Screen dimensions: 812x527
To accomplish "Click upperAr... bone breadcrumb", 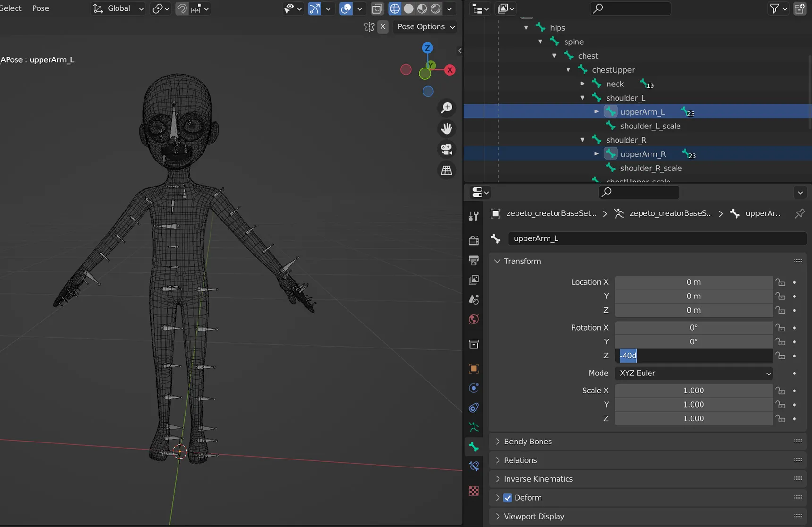I will tap(762, 213).
